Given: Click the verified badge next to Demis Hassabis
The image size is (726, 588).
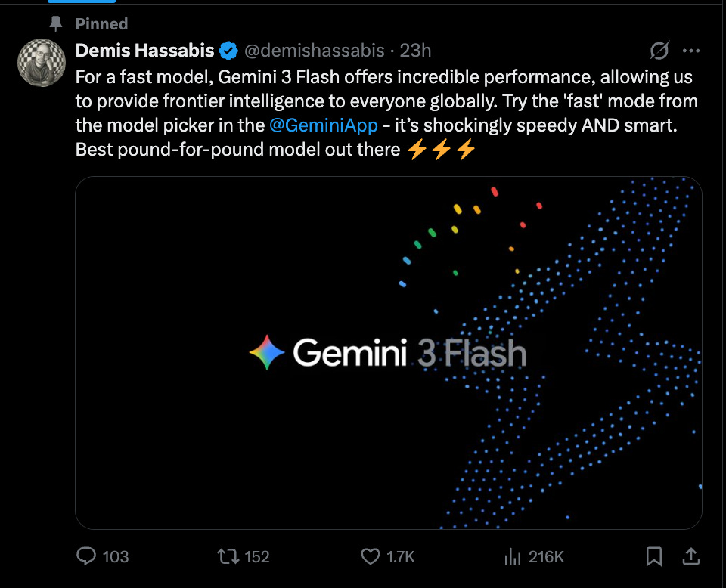Looking at the screenshot, I should [x=229, y=50].
